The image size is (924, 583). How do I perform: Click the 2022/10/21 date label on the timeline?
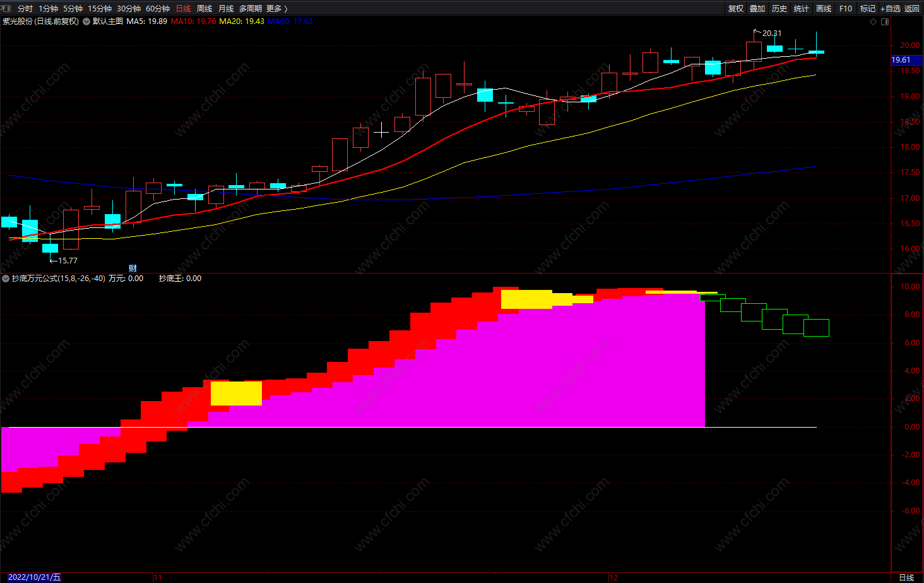(x=34, y=577)
